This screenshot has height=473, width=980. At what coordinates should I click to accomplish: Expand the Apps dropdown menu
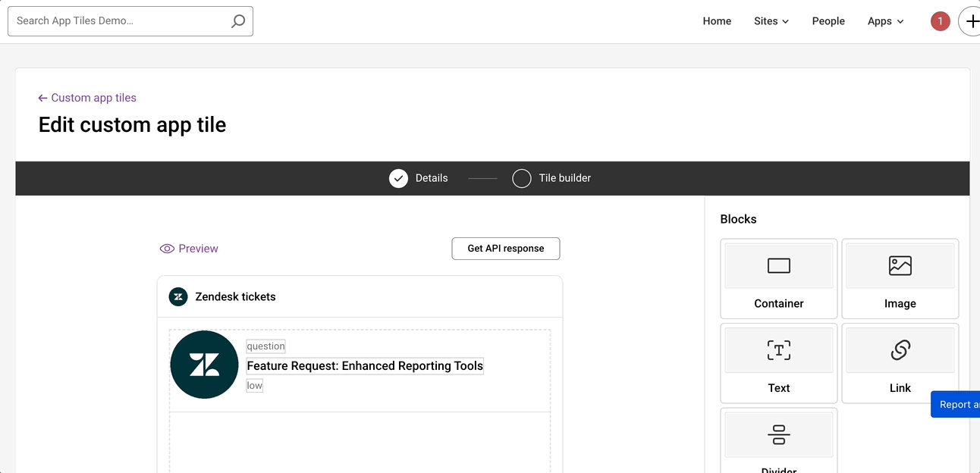pyautogui.click(x=885, y=21)
